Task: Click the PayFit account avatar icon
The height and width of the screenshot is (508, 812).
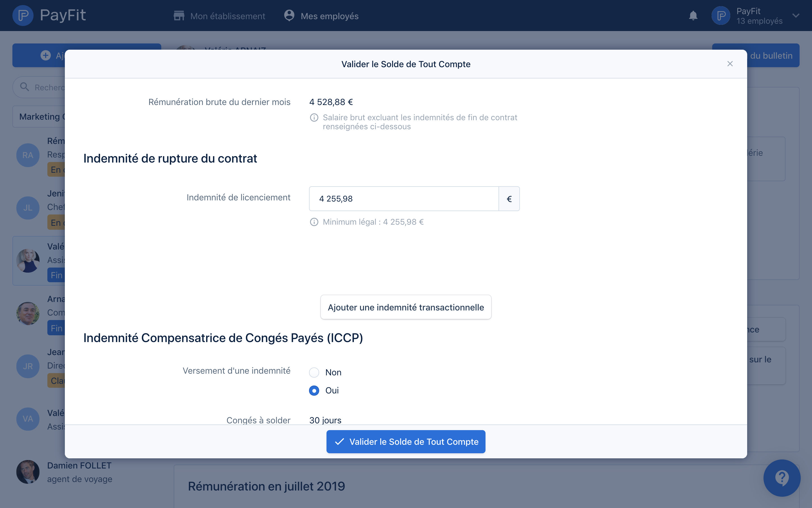Action: (721, 16)
